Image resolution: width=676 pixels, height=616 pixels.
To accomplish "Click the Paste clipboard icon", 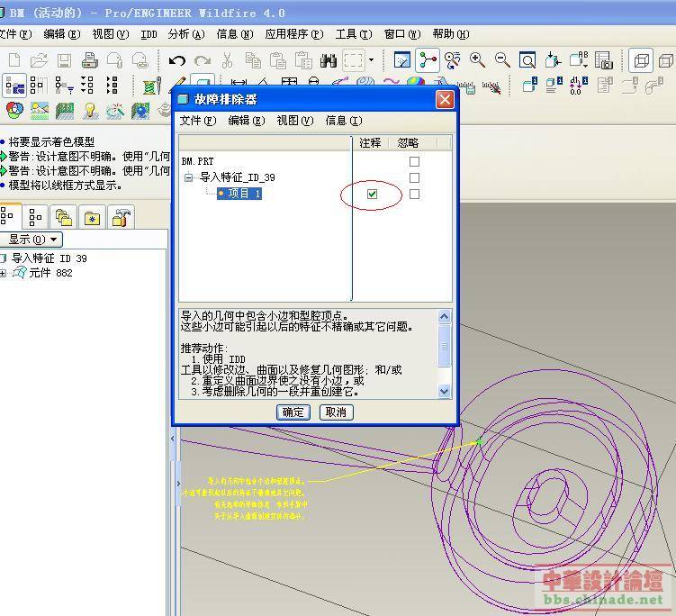I will pos(277,60).
